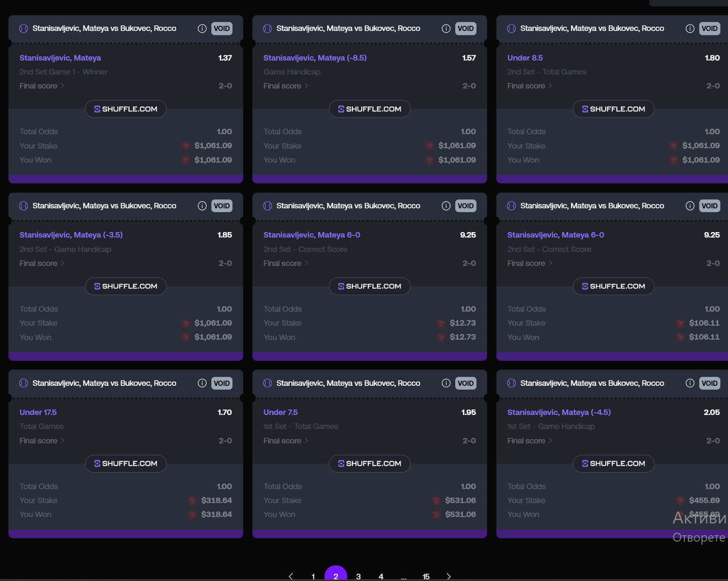Screen dimensions: 728x581
Task: Show info for the 2nd Set Game 1 Winner bet
Action: (202, 29)
